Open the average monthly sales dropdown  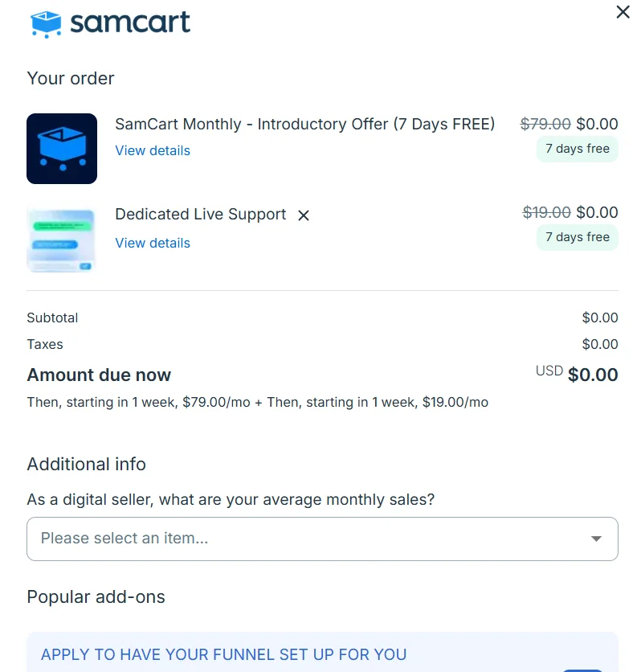(x=321, y=539)
